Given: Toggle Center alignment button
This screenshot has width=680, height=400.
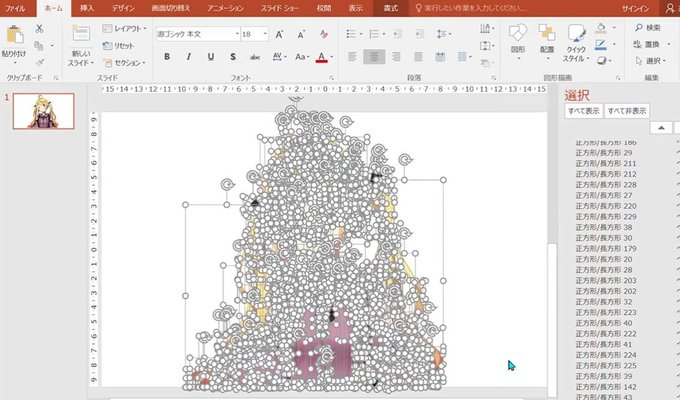Looking at the screenshot, I should pyautogui.click(x=374, y=56).
